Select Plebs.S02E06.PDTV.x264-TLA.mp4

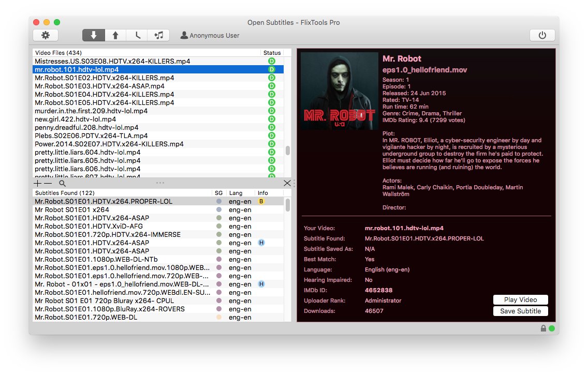[158, 136]
